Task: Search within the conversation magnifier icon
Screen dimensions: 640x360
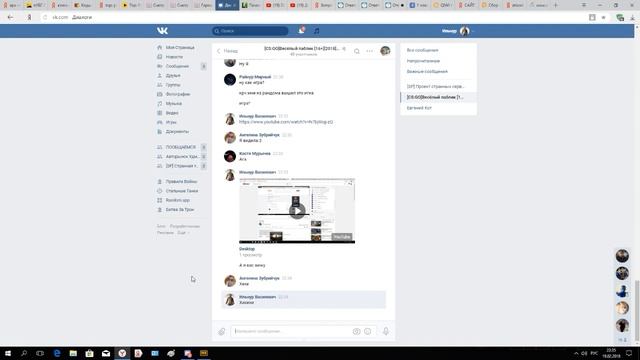Action: coord(357,51)
